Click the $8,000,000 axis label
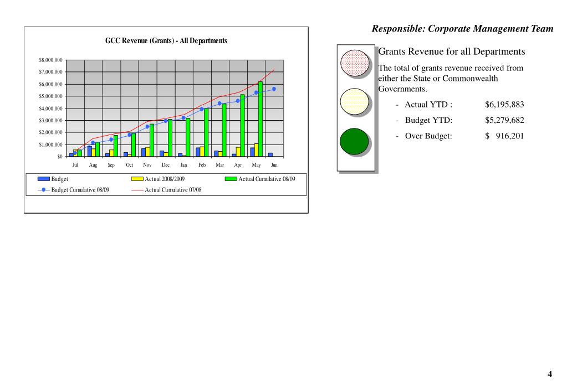 [50, 60]
